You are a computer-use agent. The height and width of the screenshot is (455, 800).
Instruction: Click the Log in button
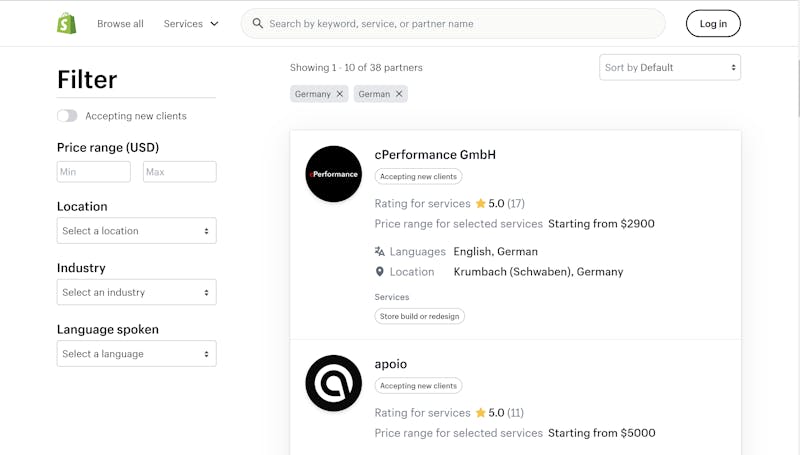click(x=713, y=23)
